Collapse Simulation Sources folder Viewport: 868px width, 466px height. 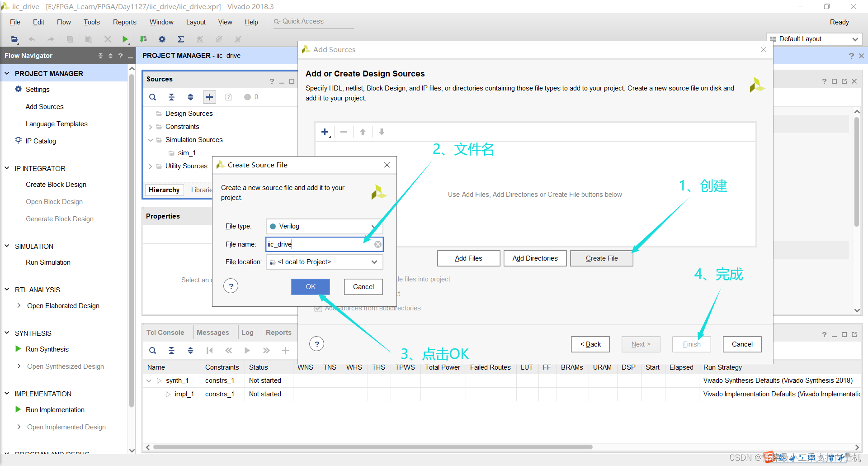click(151, 140)
